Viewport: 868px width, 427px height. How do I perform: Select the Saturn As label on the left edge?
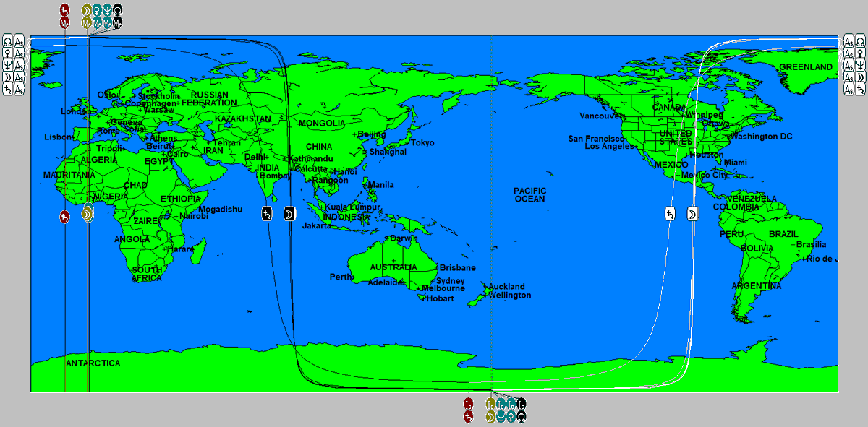(14, 90)
